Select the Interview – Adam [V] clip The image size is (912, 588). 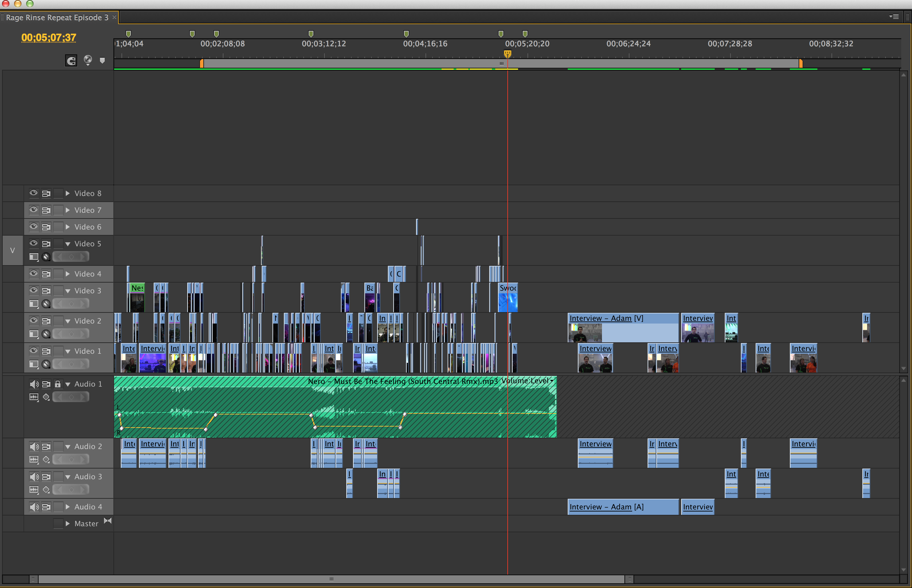point(622,328)
